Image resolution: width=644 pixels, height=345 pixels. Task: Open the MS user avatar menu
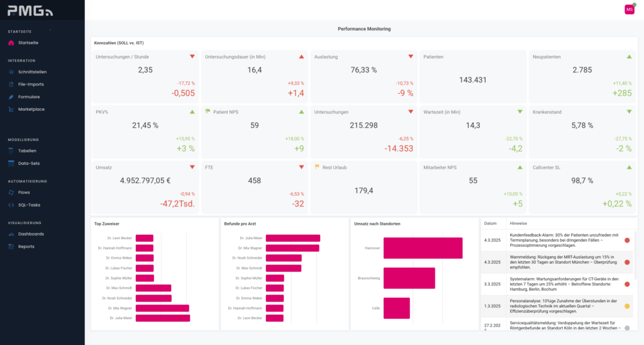tap(629, 9)
